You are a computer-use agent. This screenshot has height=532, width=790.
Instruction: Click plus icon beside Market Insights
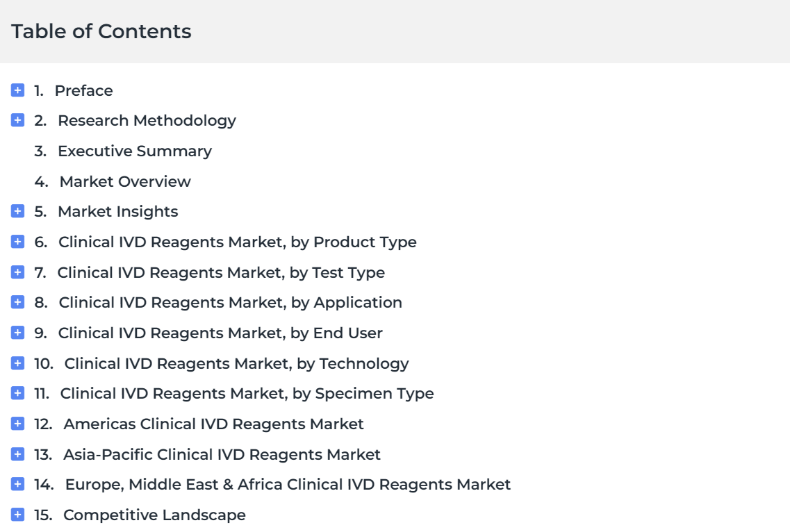pyautogui.click(x=17, y=211)
